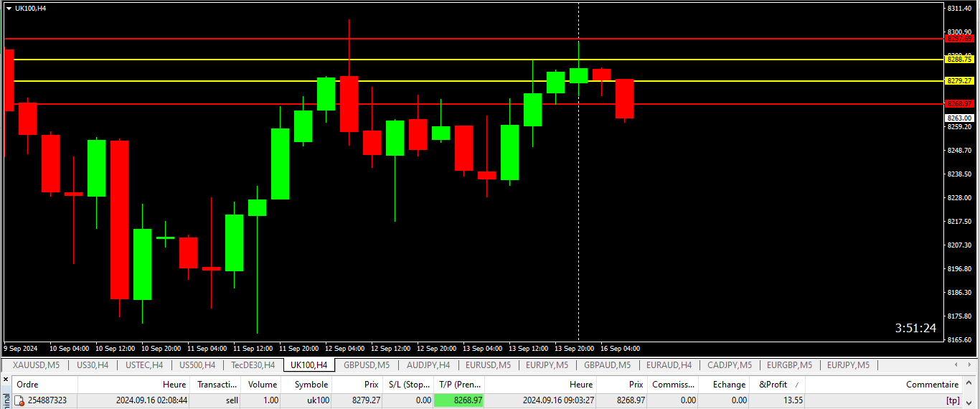Screen dimensions: 980x409
Task: Click open time 2024.09.16 02:08:44
Action: (x=151, y=400)
